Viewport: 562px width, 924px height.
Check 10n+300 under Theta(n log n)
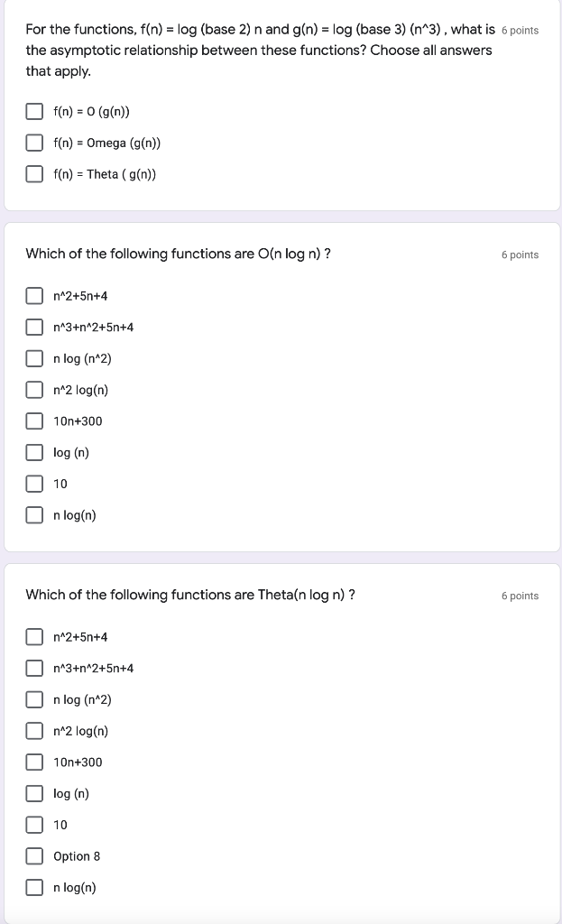coord(34,762)
